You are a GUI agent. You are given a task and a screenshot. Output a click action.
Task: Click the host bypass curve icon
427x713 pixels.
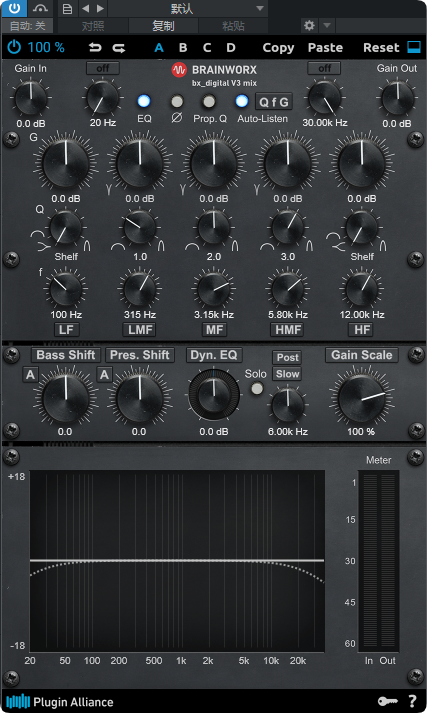pos(40,8)
